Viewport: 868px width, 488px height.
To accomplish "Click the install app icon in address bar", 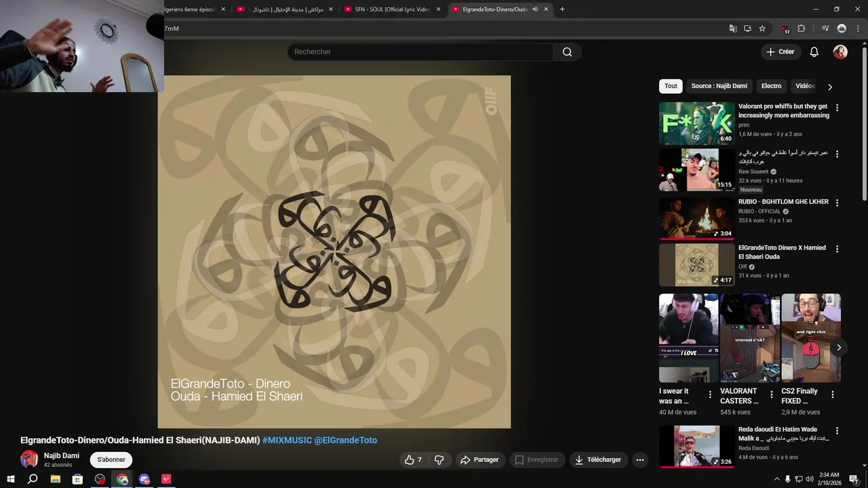I will tap(747, 28).
